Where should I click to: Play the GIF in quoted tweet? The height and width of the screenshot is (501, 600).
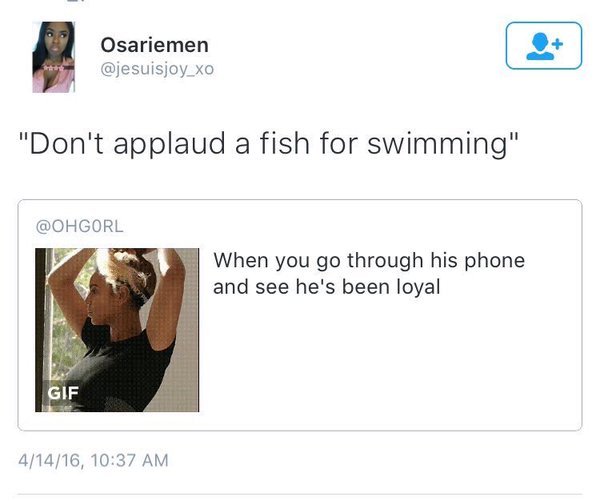[x=117, y=330]
